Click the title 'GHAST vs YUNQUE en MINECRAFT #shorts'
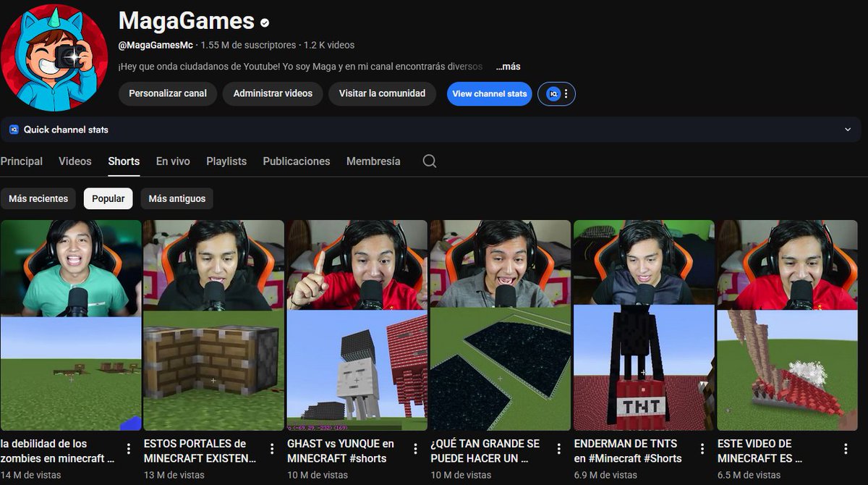Viewport: 868px width, 485px height. point(341,451)
